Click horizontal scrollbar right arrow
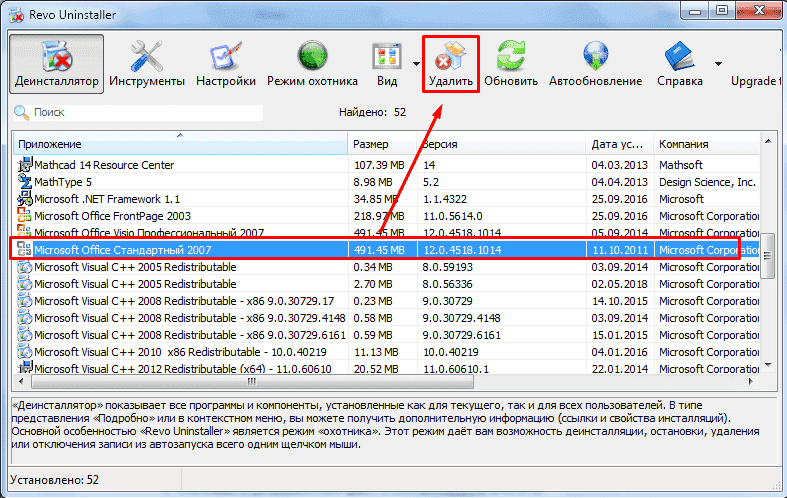The height and width of the screenshot is (498, 787). (x=751, y=382)
